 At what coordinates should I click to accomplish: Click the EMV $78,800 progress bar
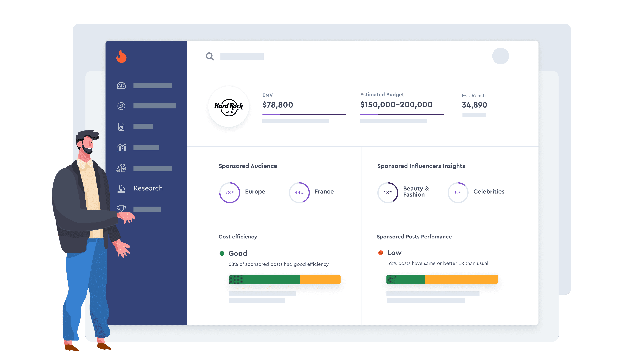point(304,114)
